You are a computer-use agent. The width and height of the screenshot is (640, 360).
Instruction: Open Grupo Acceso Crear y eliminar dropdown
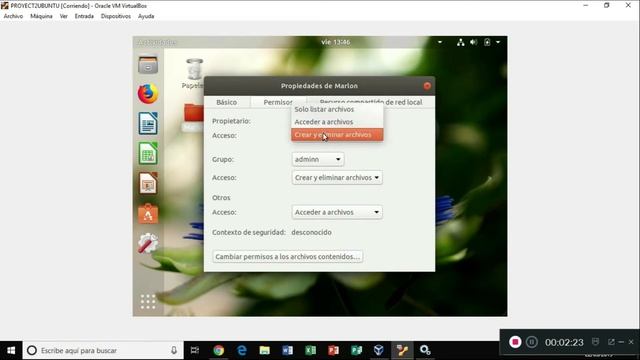pos(337,178)
